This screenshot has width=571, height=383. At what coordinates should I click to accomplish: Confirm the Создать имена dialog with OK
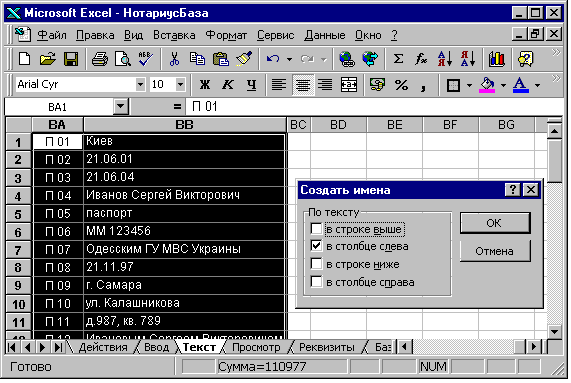(x=495, y=223)
